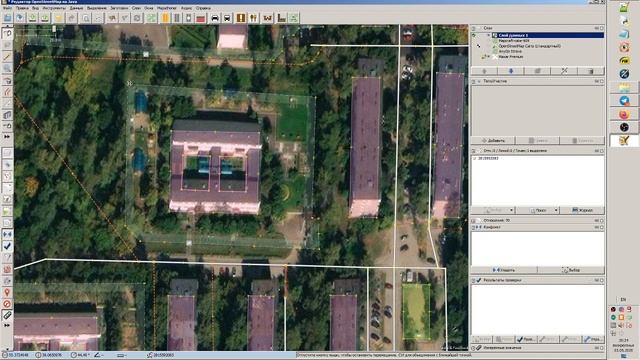Delete selected layer with trash button
This screenshot has height=360, width=640.
click(x=591, y=71)
